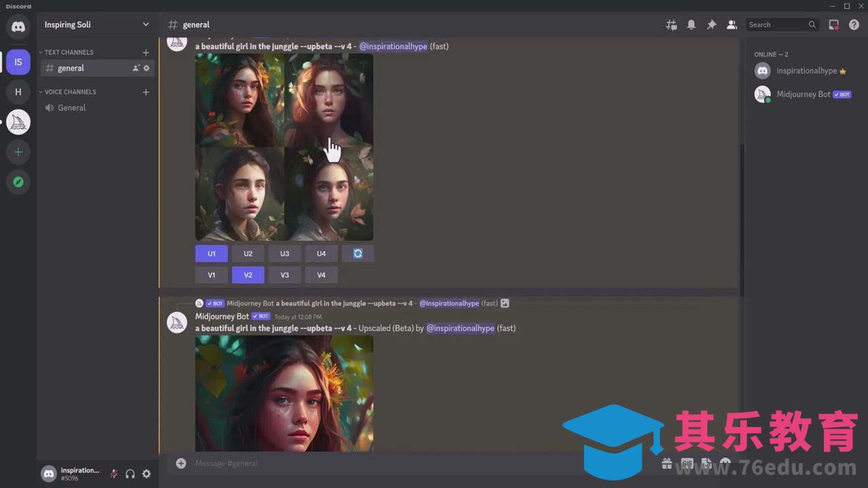
Task: Collapse the VOICE CHANNELS category
Action: pyautogui.click(x=70, y=91)
